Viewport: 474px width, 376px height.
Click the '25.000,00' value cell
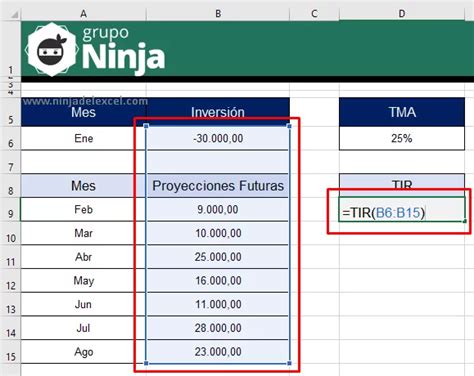point(218,257)
